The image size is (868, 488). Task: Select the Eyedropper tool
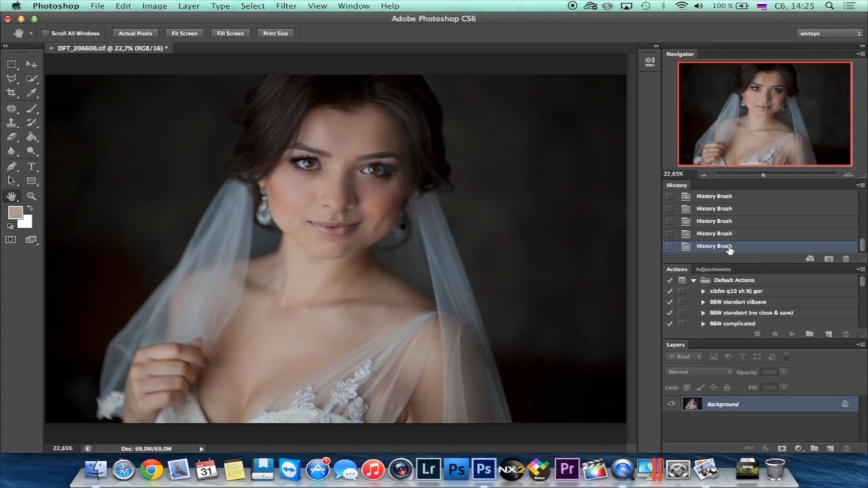(31, 93)
